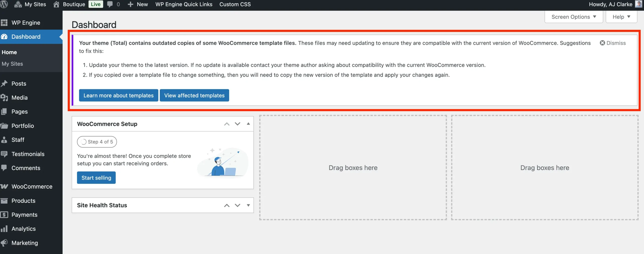Screen dimensions: 644x254
Task: Click the Analytics bar chart icon
Action: pyautogui.click(x=4, y=229)
